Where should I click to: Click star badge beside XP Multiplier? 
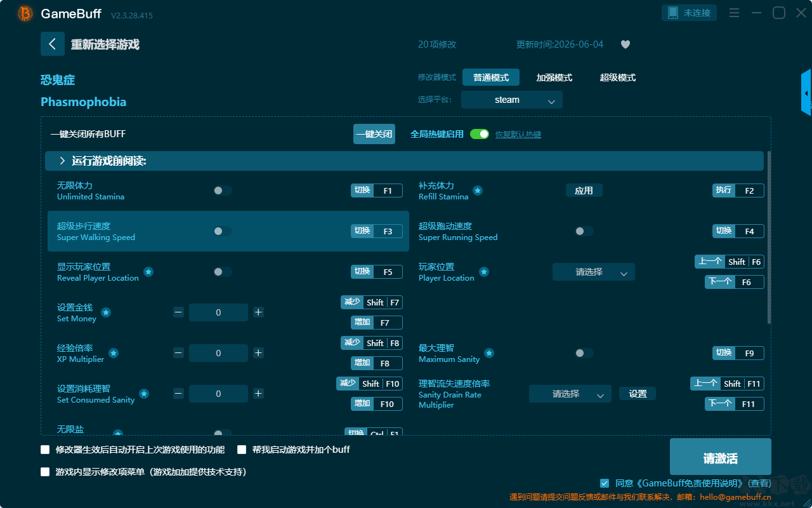point(114,353)
